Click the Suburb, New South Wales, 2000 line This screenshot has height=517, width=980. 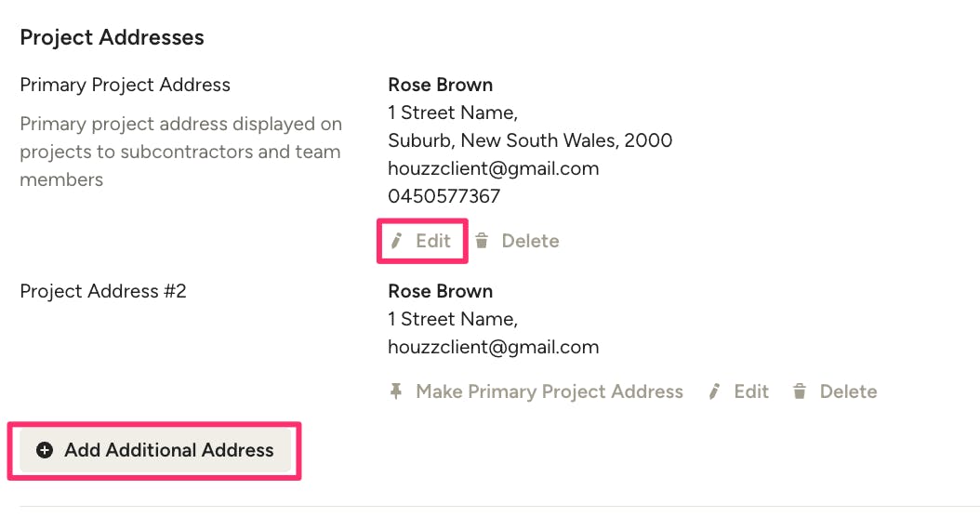[x=530, y=140]
